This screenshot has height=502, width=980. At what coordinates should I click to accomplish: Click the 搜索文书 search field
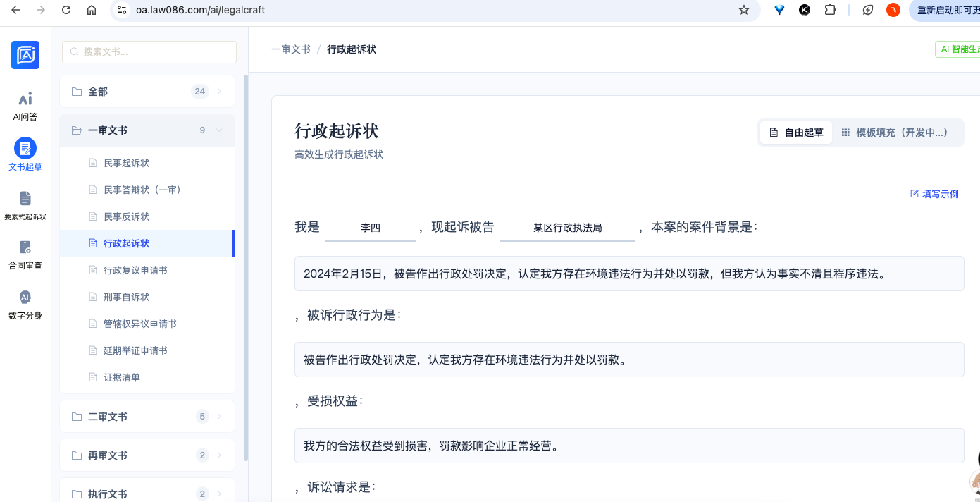click(x=149, y=51)
